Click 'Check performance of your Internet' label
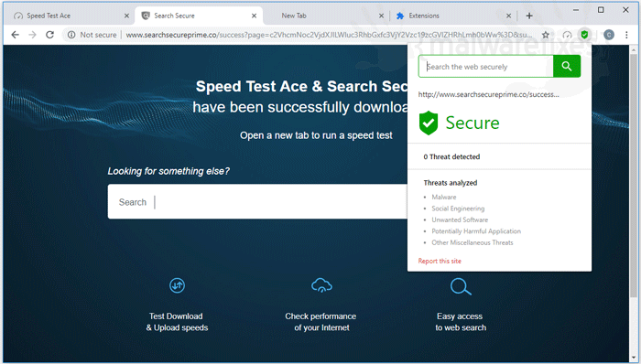This screenshot has width=641, height=364. (x=320, y=322)
